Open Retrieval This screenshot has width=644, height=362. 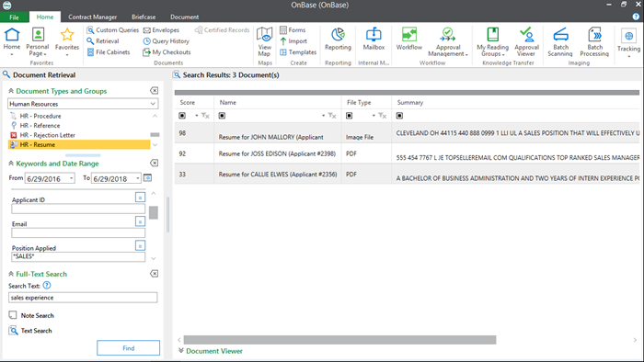103,41
